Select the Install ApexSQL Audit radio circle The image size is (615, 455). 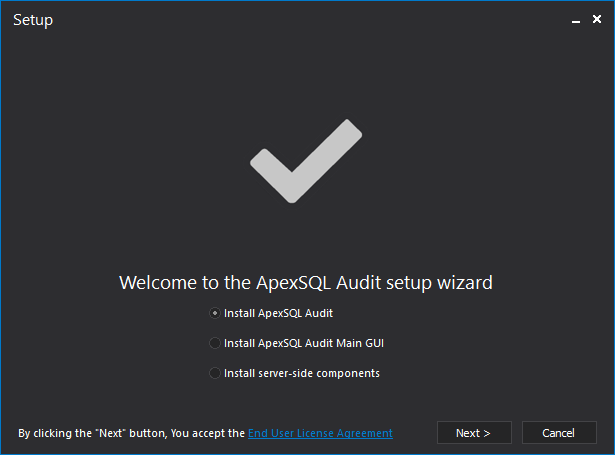coord(215,313)
